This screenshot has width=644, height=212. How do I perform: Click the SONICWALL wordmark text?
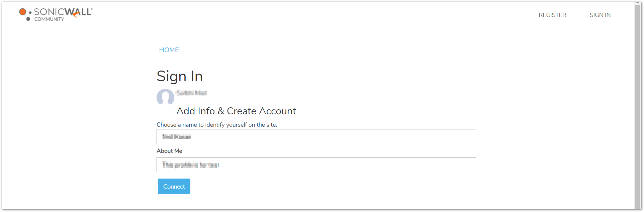(63, 12)
